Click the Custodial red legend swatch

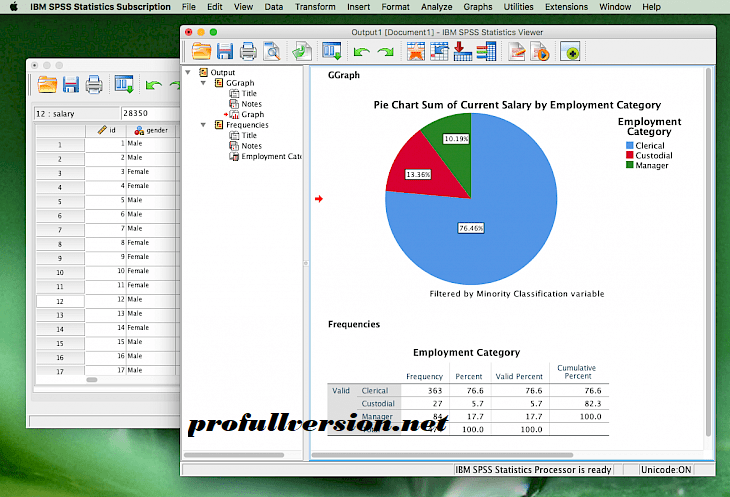pyautogui.click(x=629, y=155)
